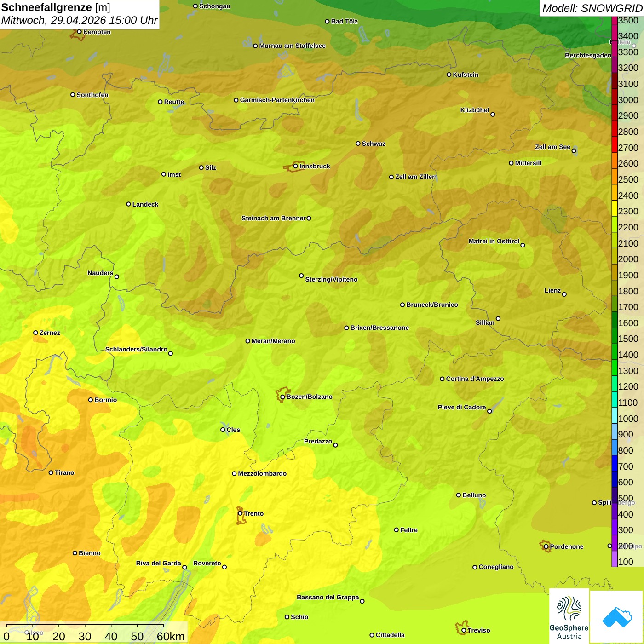Select the 3500 m legend color
Image resolution: width=644 pixels, height=644 pixels.
pyautogui.click(x=615, y=20)
